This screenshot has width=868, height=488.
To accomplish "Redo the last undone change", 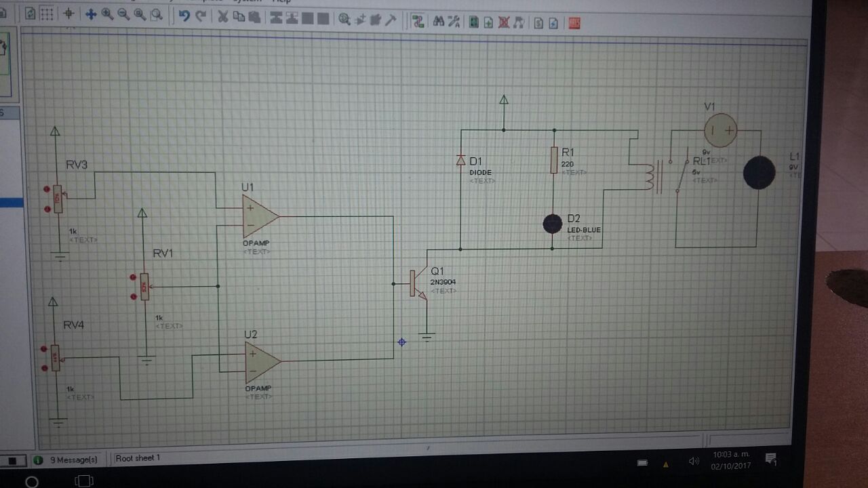I will 201,16.
